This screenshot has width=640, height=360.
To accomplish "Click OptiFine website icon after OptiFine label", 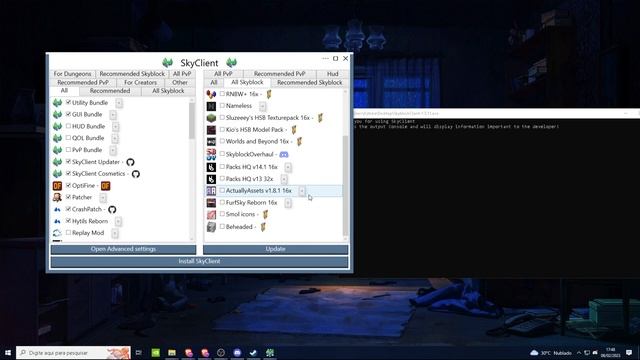I will (x=105, y=186).
